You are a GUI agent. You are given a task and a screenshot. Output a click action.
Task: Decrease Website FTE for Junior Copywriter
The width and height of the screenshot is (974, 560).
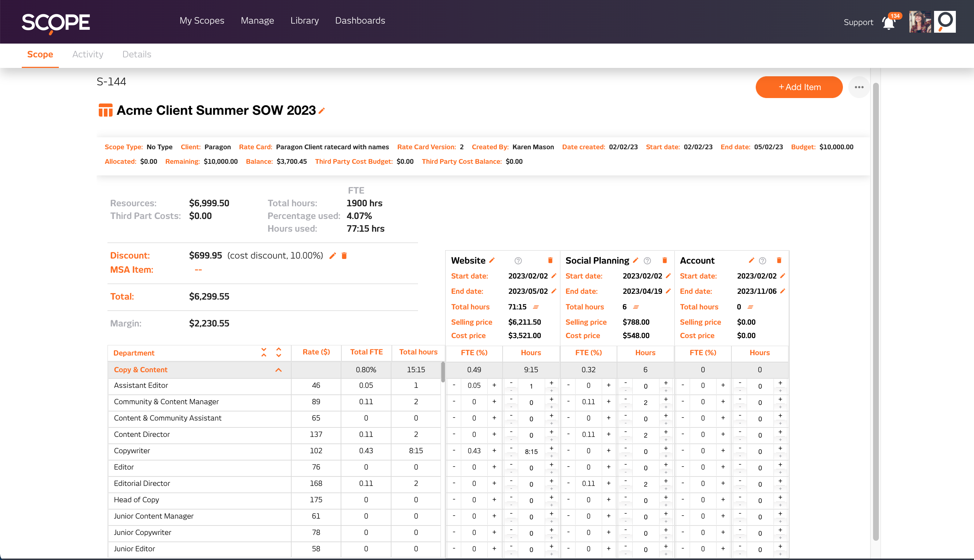click(454, 533)
